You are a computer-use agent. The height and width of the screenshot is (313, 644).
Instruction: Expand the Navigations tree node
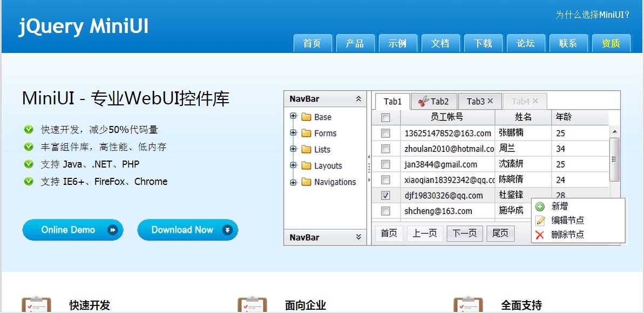(293, 182)
